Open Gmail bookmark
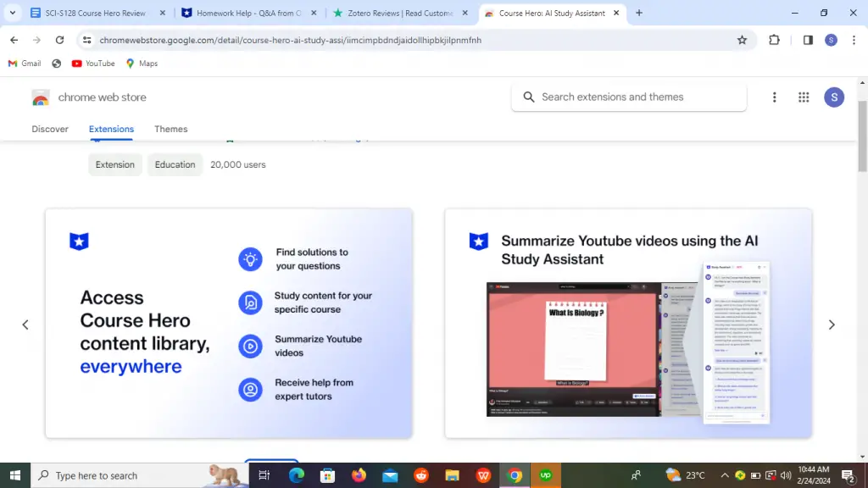868x488 pixels. coord(25,64)
